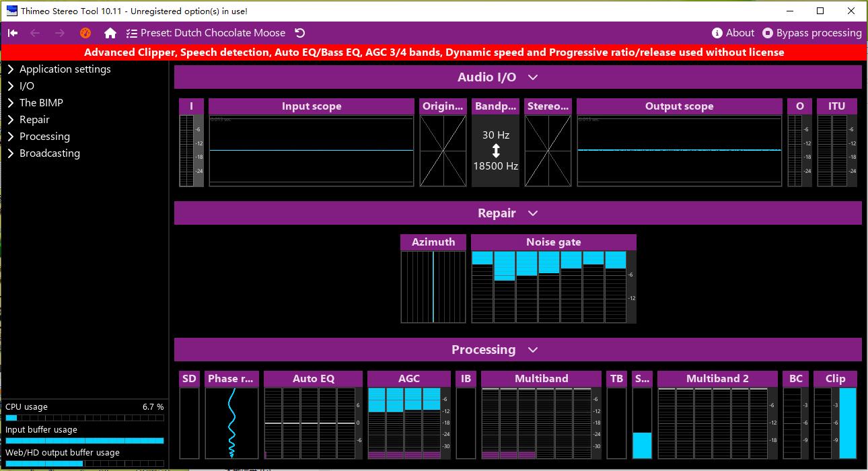868x471 pixels.
Task: Click the orange palette skin icon
Action: [85, 33]
